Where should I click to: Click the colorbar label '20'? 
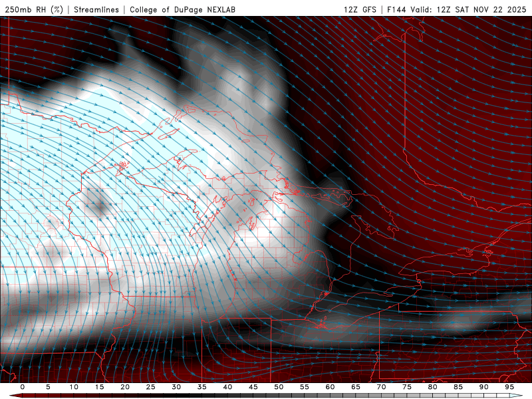125,387
